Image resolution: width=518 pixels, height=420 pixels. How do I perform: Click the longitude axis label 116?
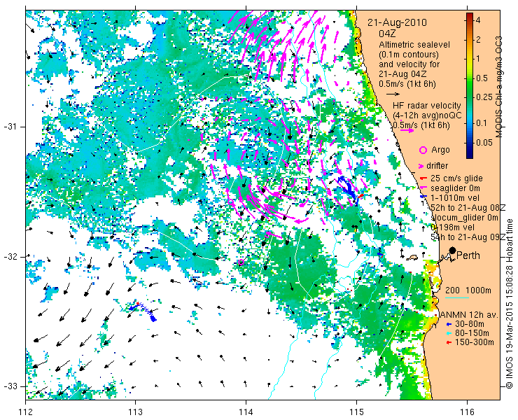[x=467, y=412]
